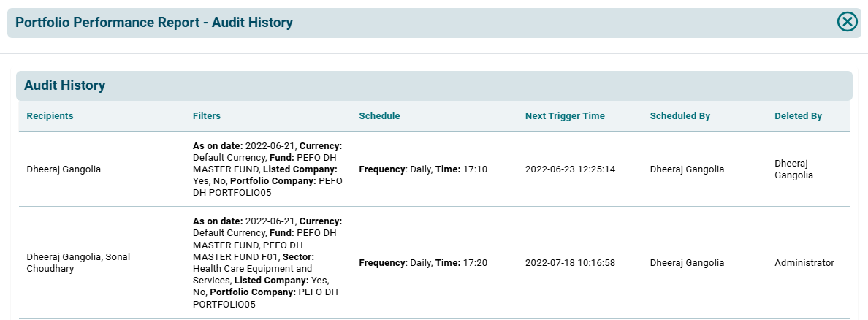Screen dimensions: 868x320
Task: Select the schedule cell with Time 17:10
Action: 423,169
